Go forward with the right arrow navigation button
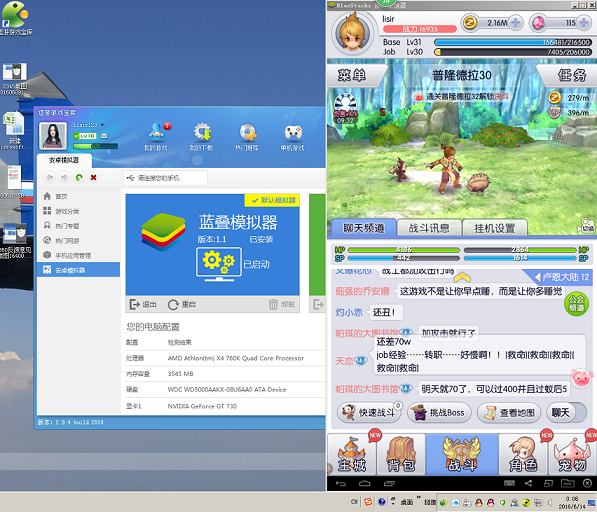 (x=64, y=177)
